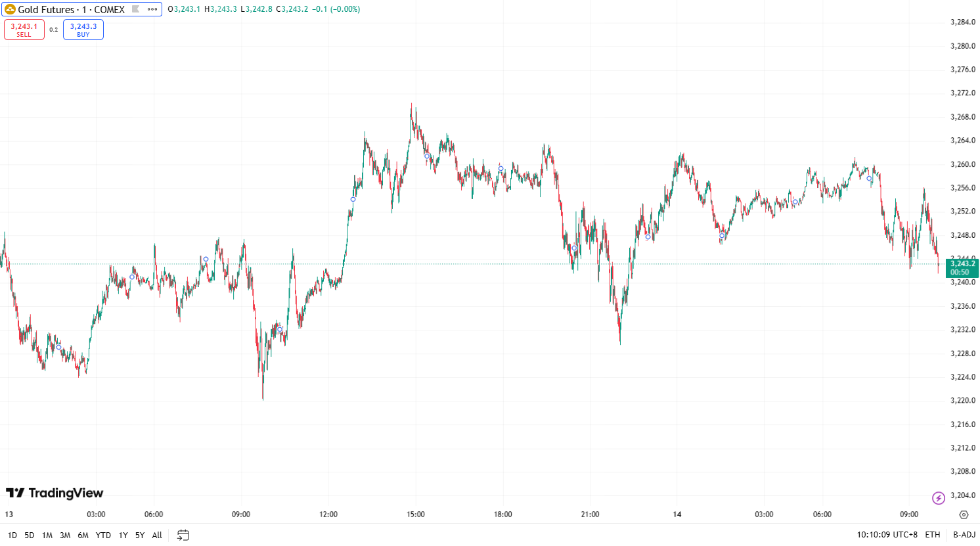Image resolution: width=980 pixels, height=546 pixels.
Task: Open the go-to-date calendar icon
Action: click(183, 535)
